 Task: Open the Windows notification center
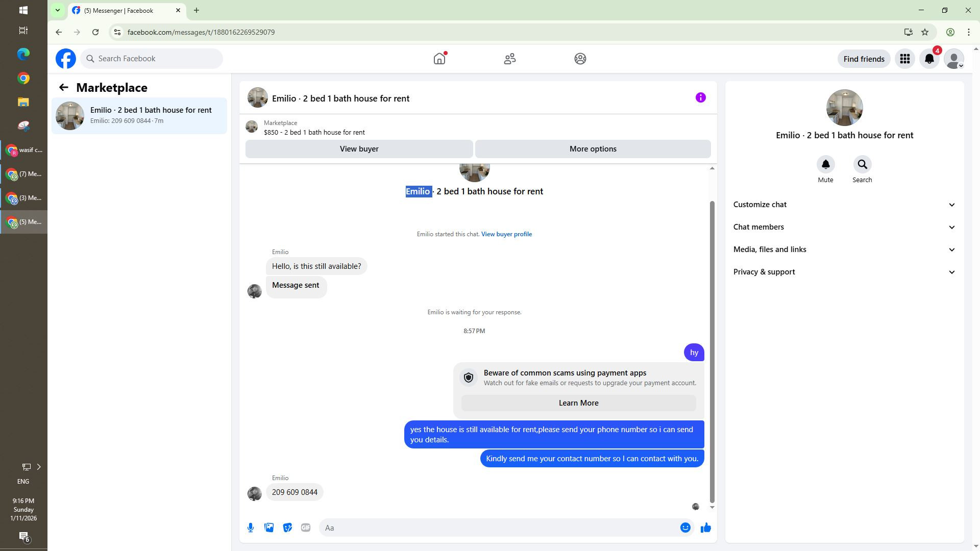(x=24, y=537)
